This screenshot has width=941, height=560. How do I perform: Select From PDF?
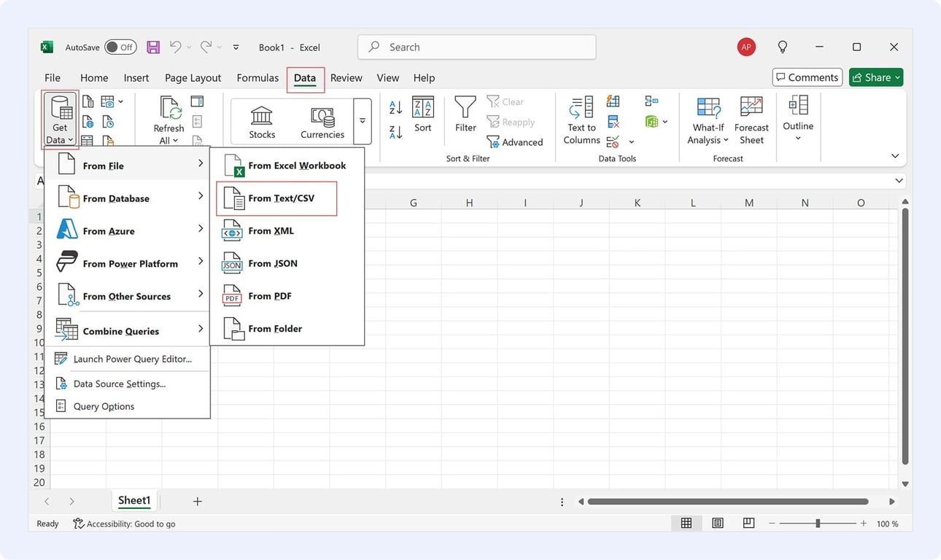287,296
